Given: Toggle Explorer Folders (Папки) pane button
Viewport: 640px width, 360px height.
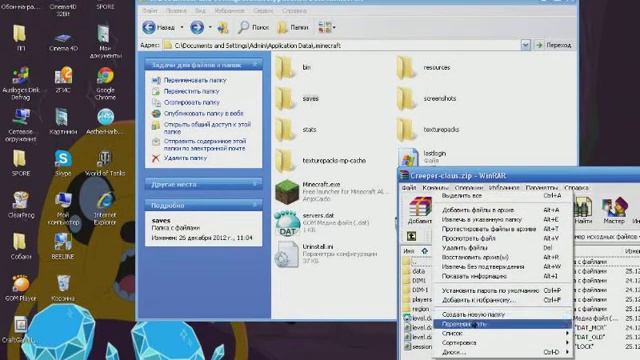Looking at the screenshot, I should (293, 27).
